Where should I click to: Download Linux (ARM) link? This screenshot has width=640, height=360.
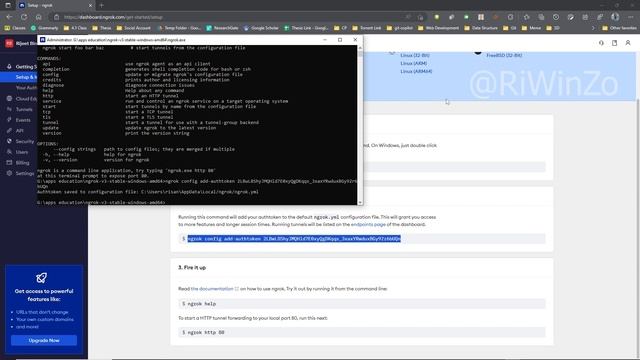coord(413,63)
